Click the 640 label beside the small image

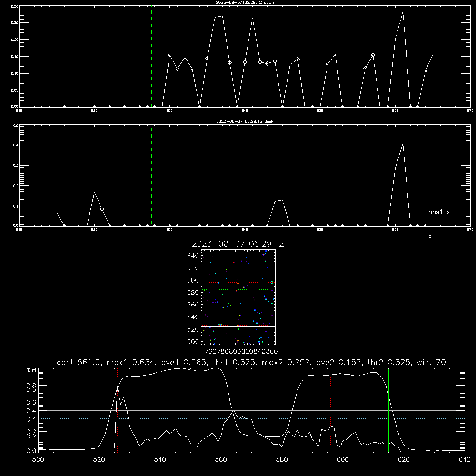coord(193,256)
